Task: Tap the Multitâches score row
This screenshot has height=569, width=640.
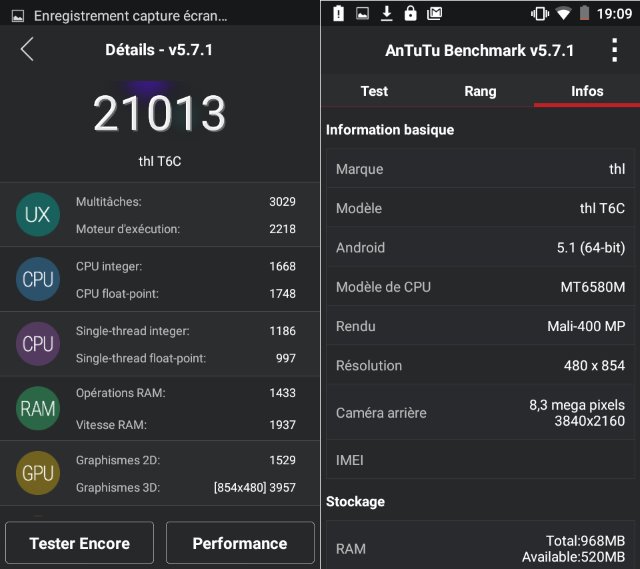Action: click(186, 202)
